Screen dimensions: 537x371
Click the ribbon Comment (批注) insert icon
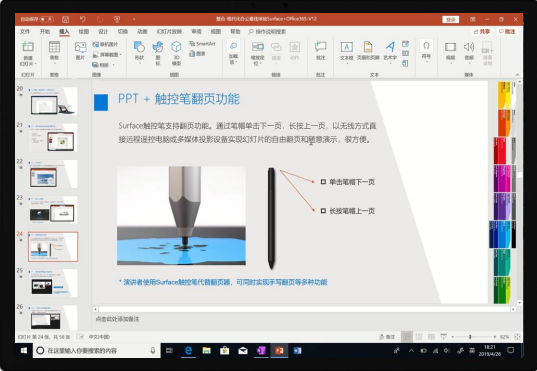tap(321, 51)
